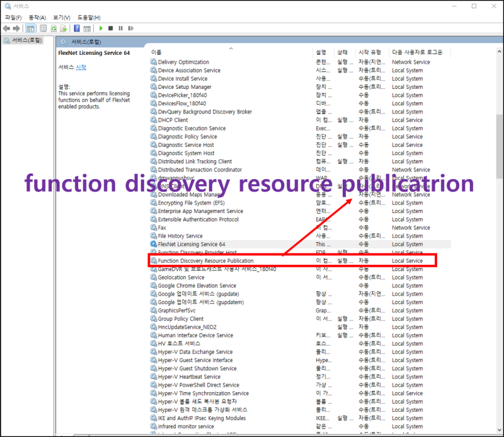Pause the service with the toolbar pause icon
The image size is (504, 437).
pyautogui.click(x=120, y=28)
